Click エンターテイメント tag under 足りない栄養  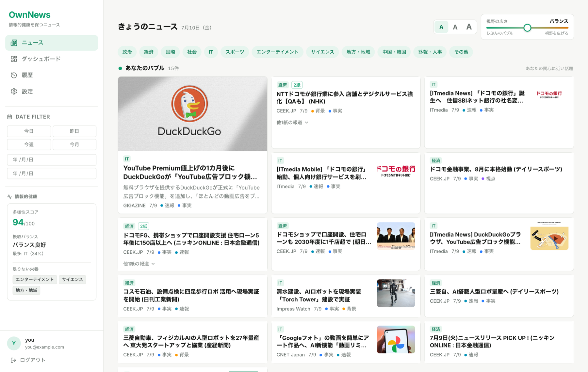tap(35, 279)
